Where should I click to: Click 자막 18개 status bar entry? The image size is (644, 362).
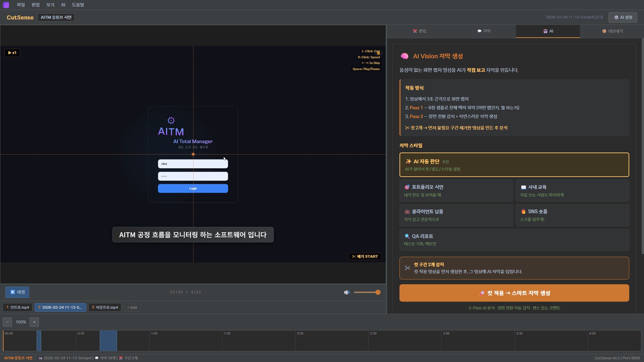coord(106,358)
